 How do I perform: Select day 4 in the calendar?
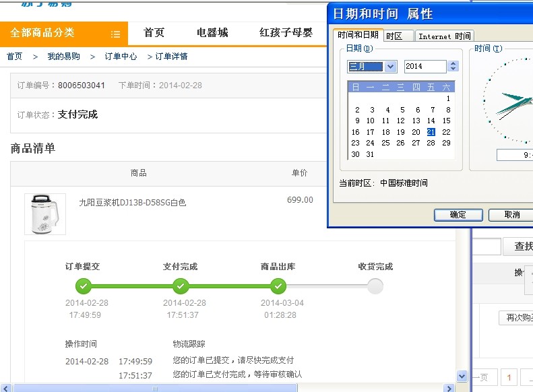pos(387,110)
